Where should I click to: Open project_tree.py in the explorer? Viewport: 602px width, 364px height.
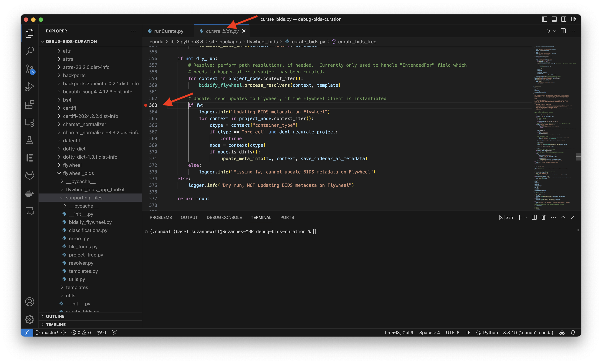point(86,255)
